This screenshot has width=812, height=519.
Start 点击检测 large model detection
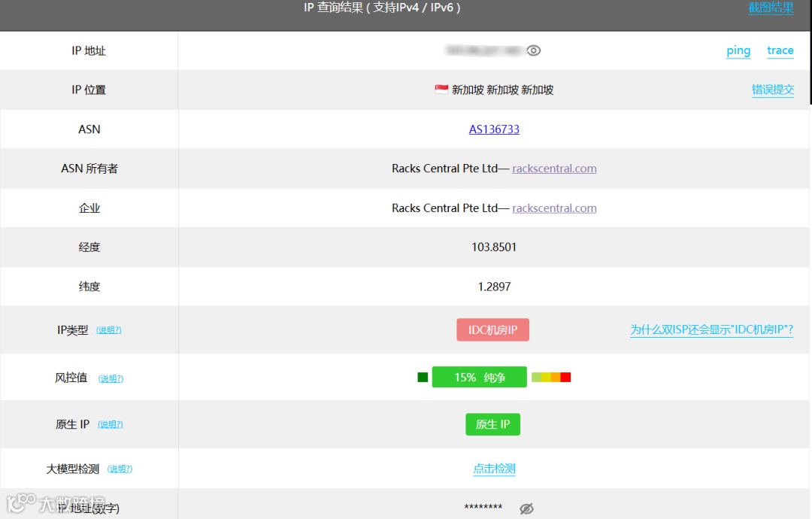(x=494, y=469)
